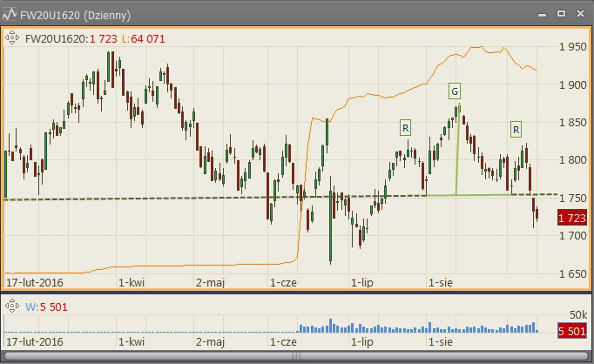This screenshot has width=594, height=364.
Task: Click the L:64 071 open interest label
Action: (x=143, y=38)
